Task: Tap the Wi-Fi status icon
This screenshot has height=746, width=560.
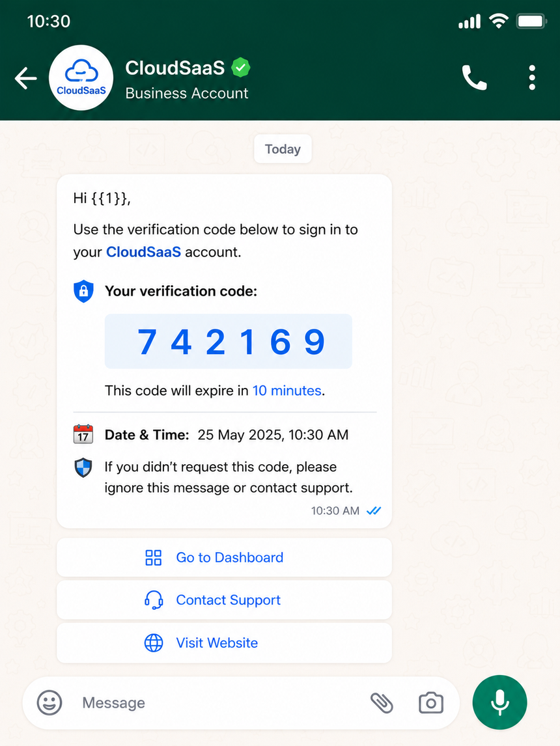Action: pyautogui.click(x=499, y=21)
